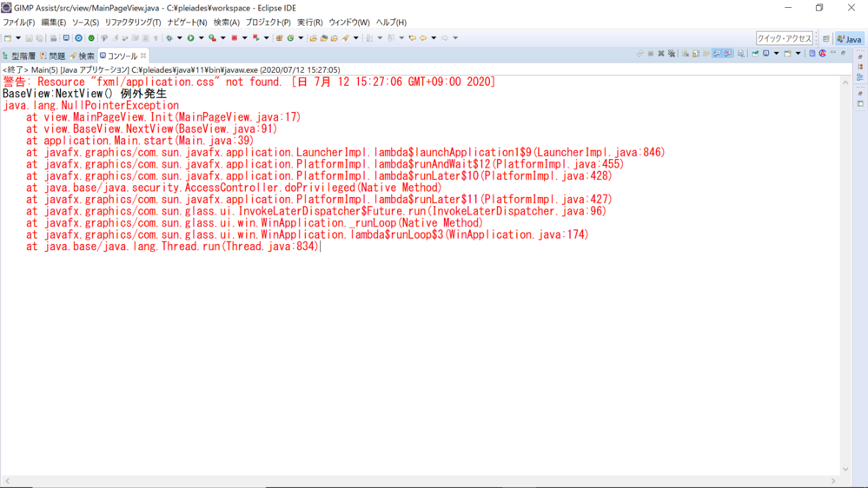Click the Back navigation arrow

click(x=423, y=38)
